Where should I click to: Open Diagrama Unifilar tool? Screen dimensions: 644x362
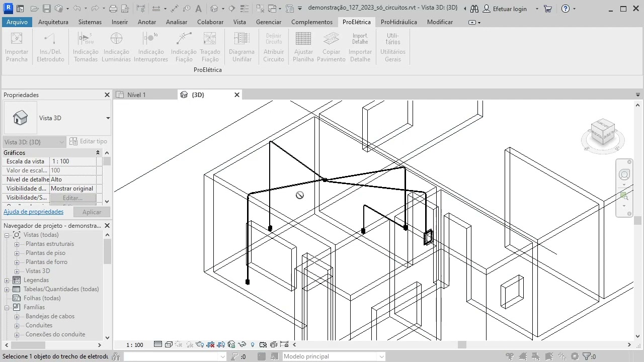tap(242, 47)
